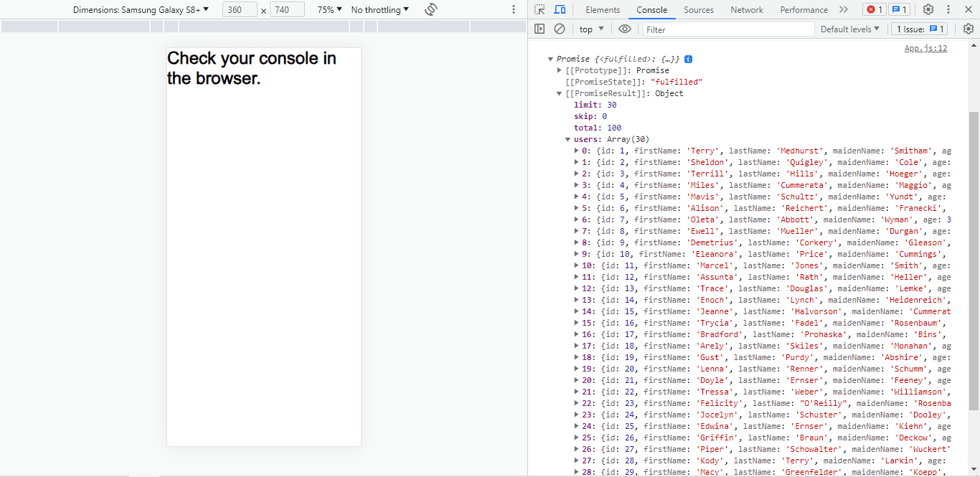Expand user entry 16 Bradford Prohaska
The width and height of the screenshot is (980, 477).
coord(577,334)
